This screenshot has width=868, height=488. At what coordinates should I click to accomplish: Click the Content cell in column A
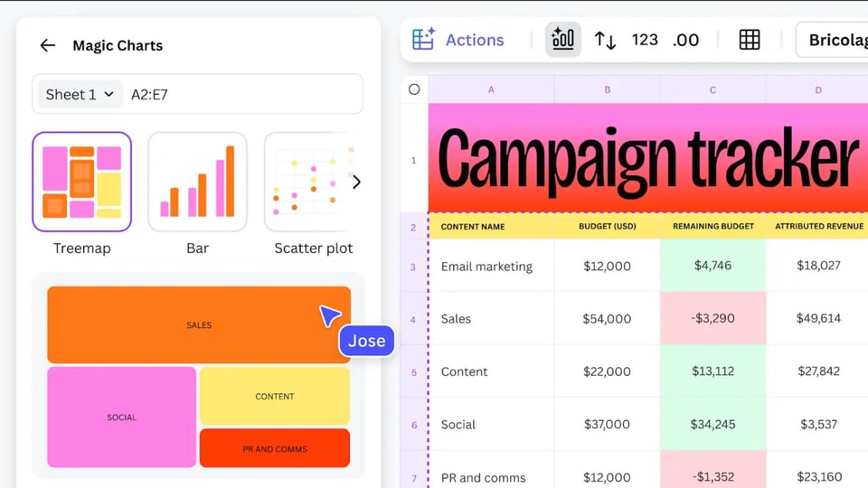click(491, 371)
